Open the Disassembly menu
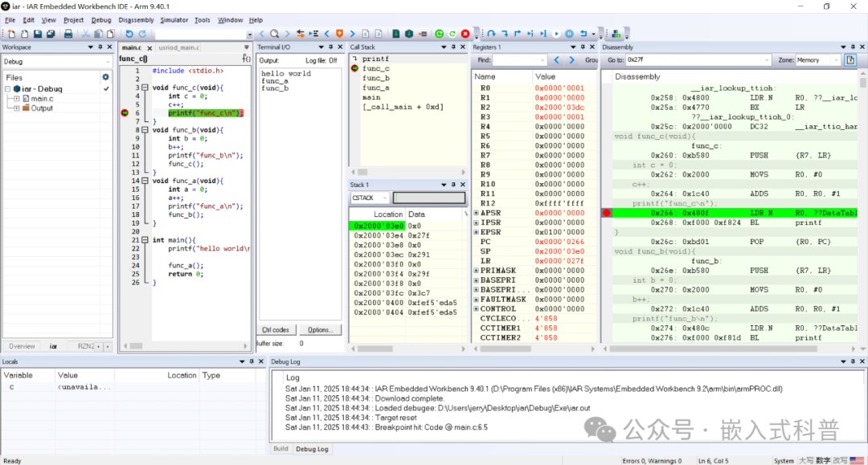The width and height of the screenshot is (868, 465). (x=136, y=20)
